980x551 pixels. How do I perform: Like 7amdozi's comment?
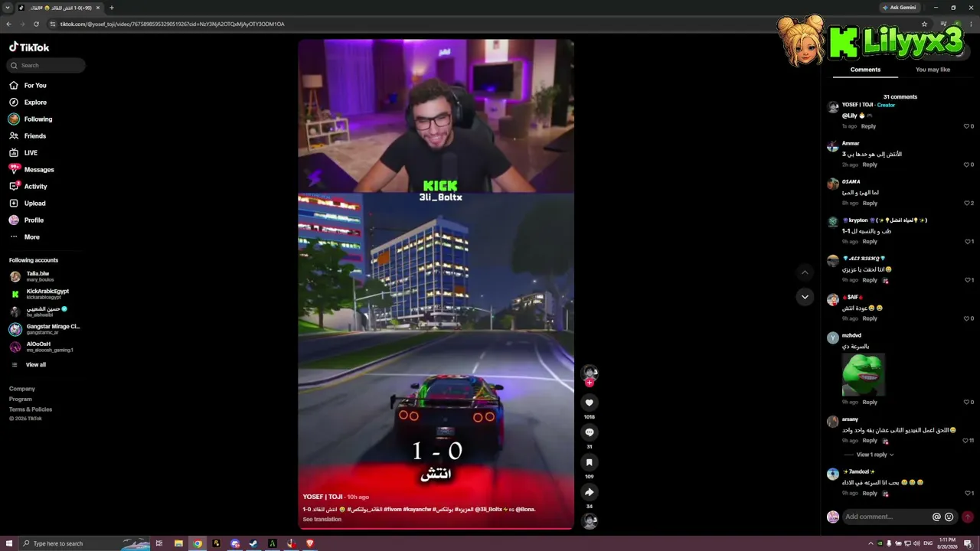967,493
